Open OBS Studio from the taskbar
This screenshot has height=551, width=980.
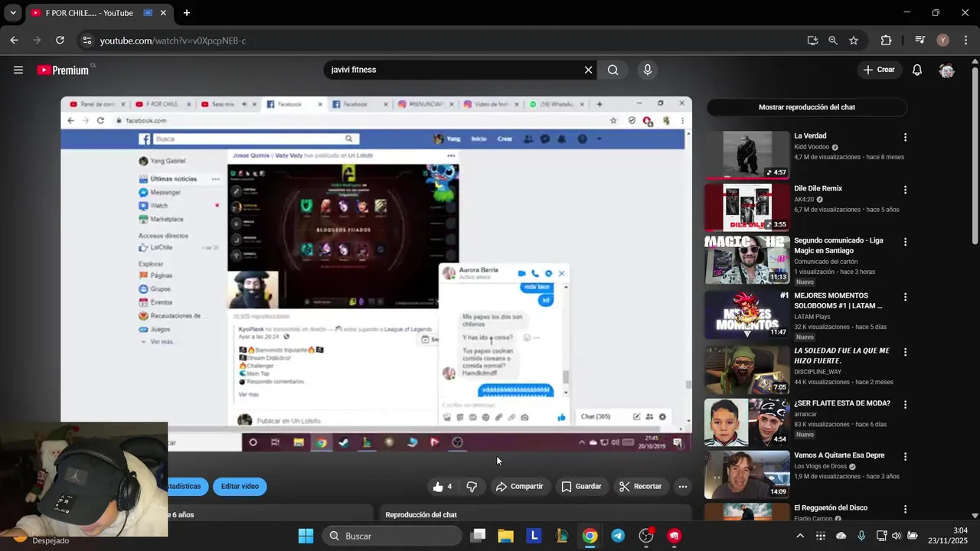[x=646, y=536]
